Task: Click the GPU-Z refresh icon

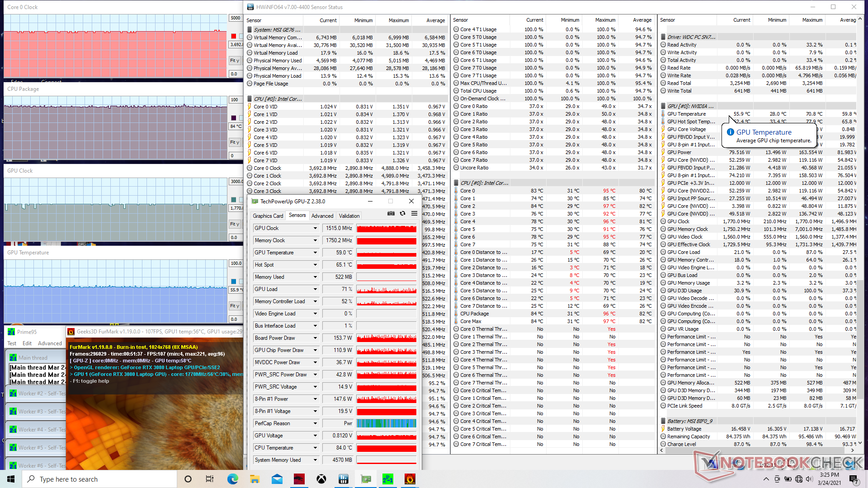Action: pyautogui.click(x=402, y=213)
